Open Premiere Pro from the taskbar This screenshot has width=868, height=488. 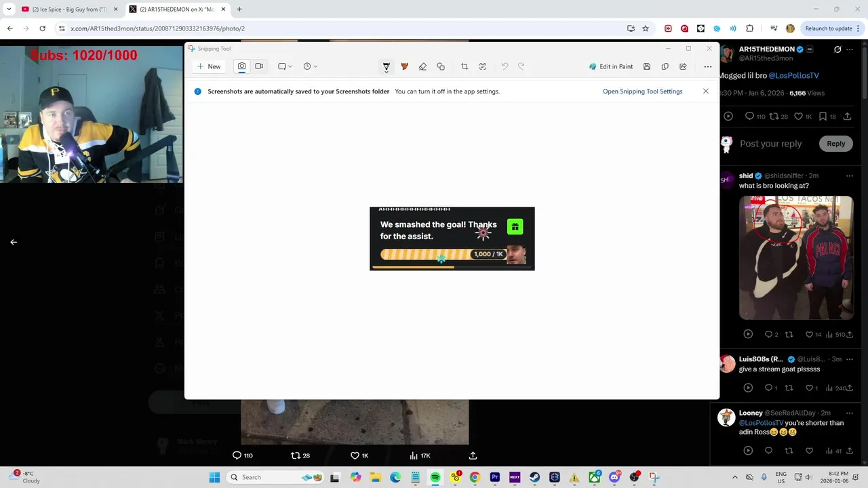495,477
